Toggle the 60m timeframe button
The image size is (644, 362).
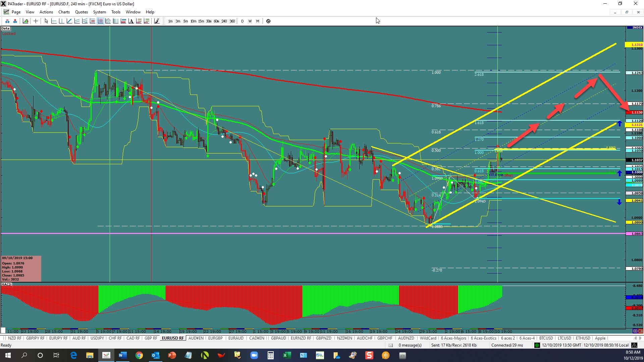coord(216,21)
